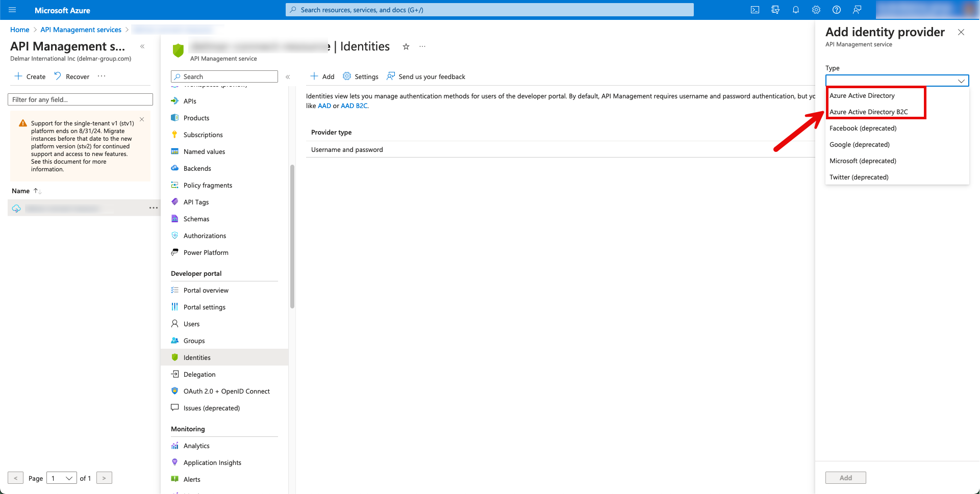Collapse the resource menu with the double chevron
The width and height of the screenshot is (980, 494).
click(x=288, y=77)
